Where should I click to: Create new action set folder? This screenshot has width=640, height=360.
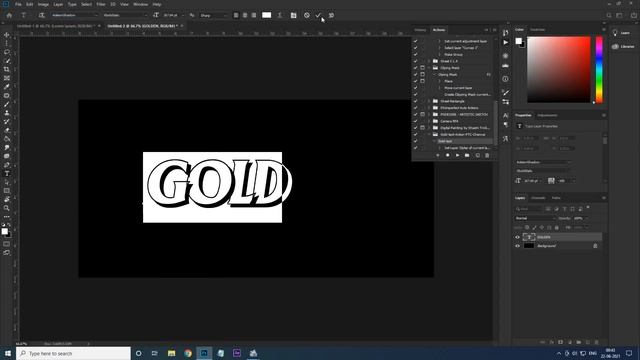tap(467, 155)
